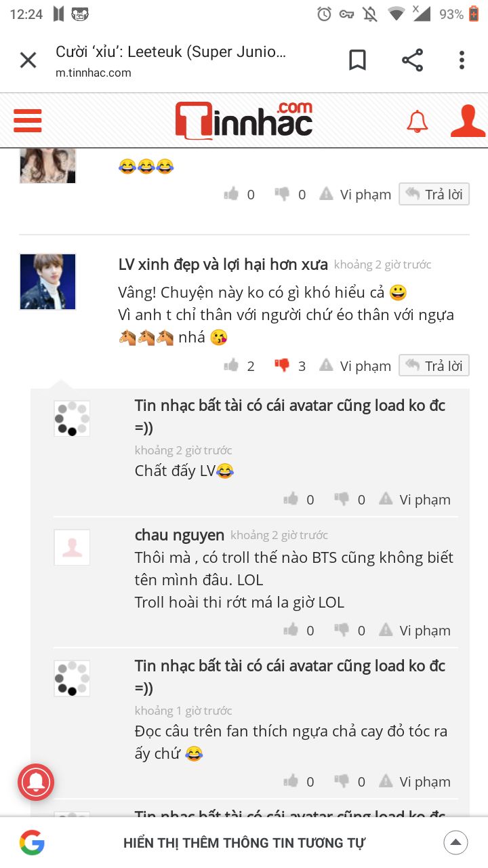Open the user profile icon
The height and width of the screenshot is (868, 488).
(468, 121)
